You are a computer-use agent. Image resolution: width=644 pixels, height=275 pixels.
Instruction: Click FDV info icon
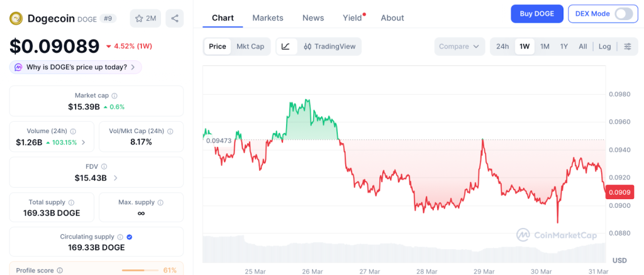pos(104,166)
